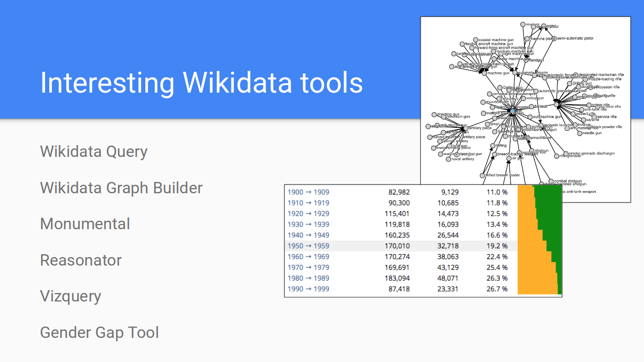The width and height of the screenshot is (644, 362).
Task: Click the 183,094 table cell
Action: coord(397,278)
